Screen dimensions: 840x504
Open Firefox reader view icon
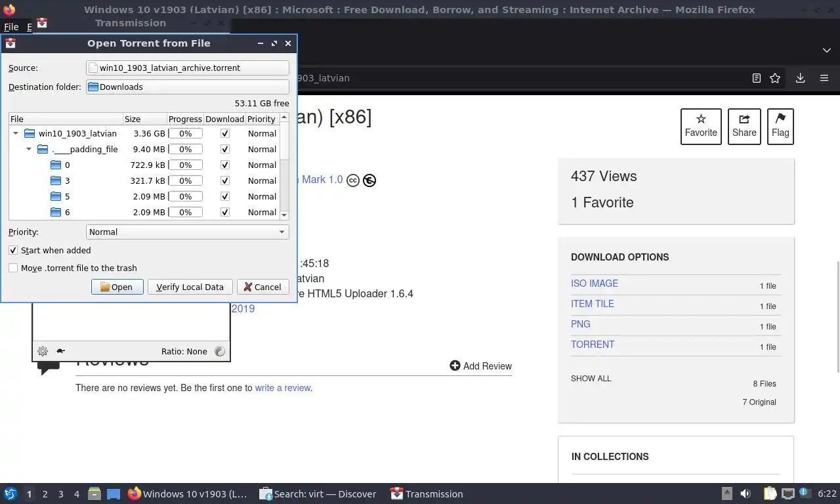click(756, 78)
